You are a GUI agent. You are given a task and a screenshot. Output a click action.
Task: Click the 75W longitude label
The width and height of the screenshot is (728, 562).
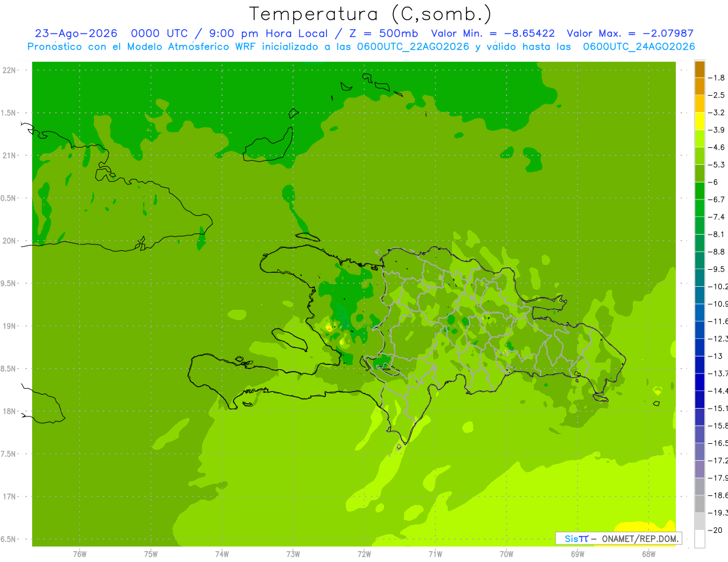(151, 554)
